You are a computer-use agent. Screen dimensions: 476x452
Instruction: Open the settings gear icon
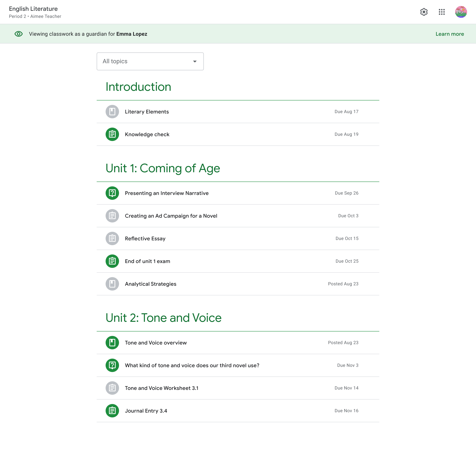424,12
